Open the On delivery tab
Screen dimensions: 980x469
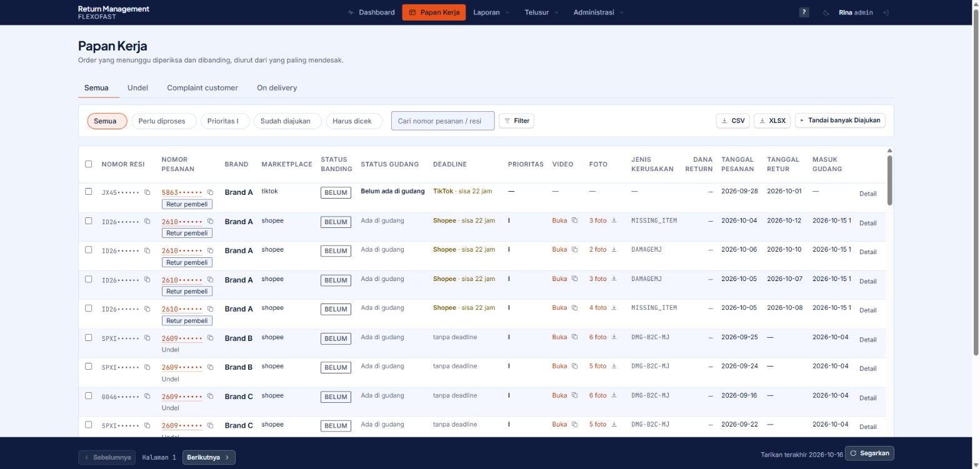pos(277,88)
